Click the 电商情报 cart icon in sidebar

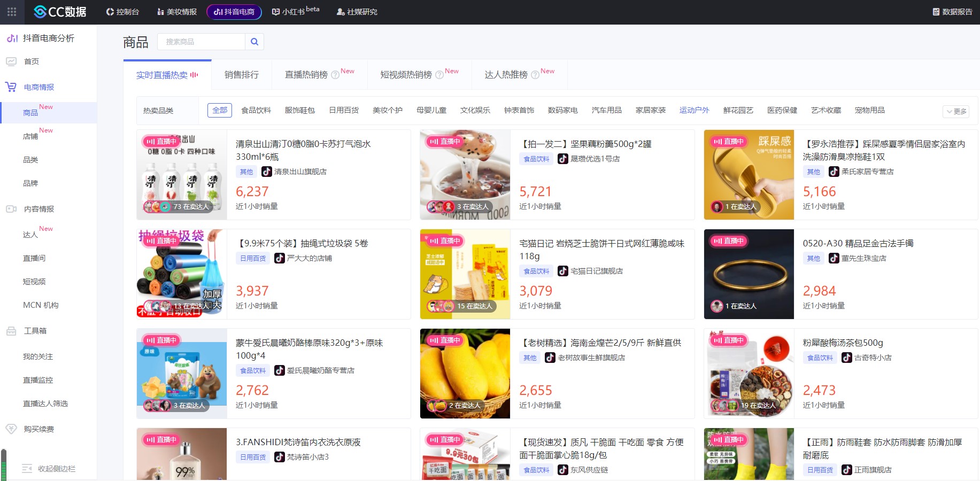click(11, 87)
